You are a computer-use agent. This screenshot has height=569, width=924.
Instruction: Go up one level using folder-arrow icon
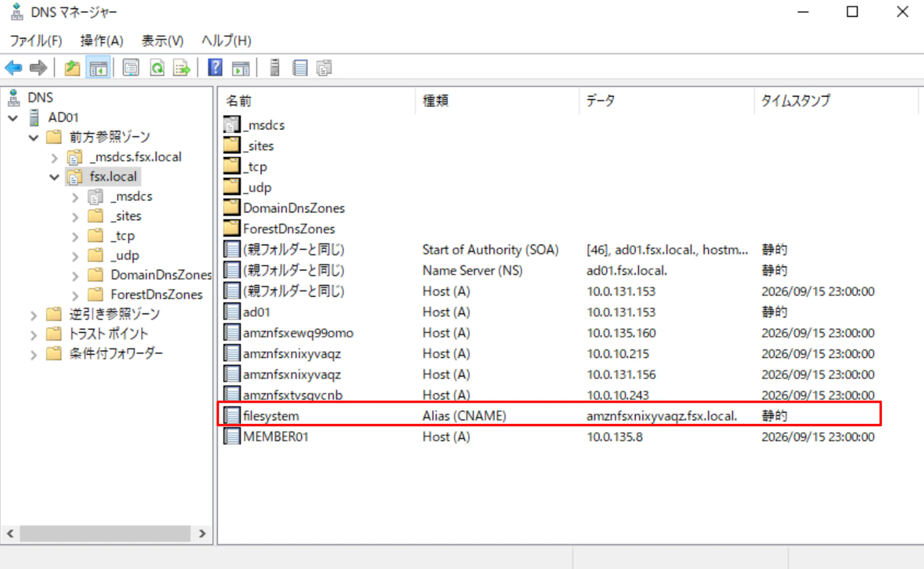click(x=72, y=68)
